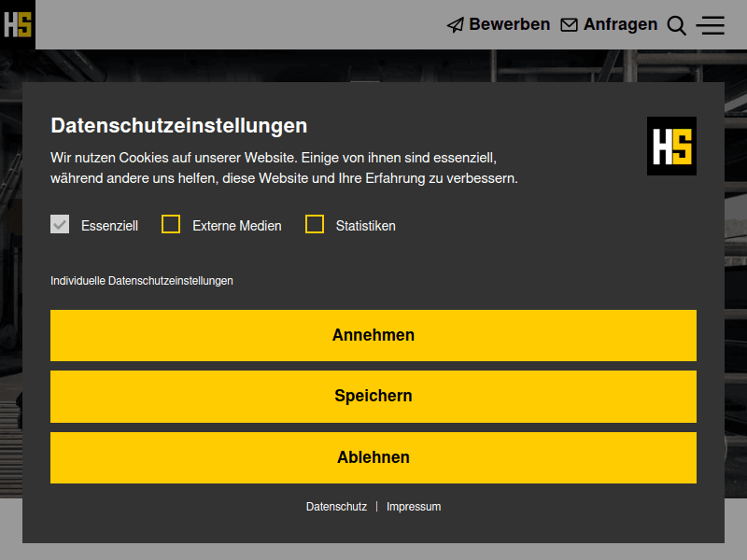Enable the Externe Medien checkbox

[x=171, y=225]
